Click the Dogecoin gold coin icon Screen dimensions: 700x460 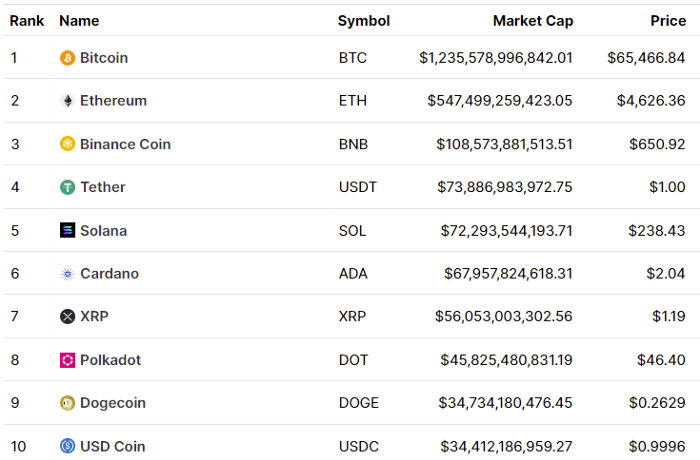coord(67,403)
